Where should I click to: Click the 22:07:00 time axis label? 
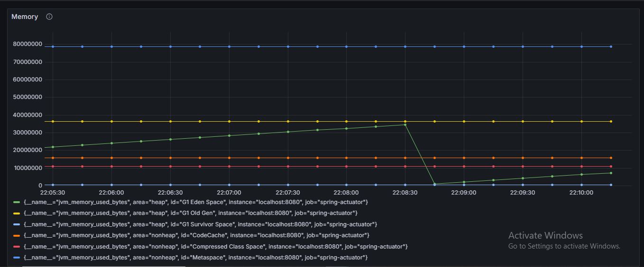229,193
